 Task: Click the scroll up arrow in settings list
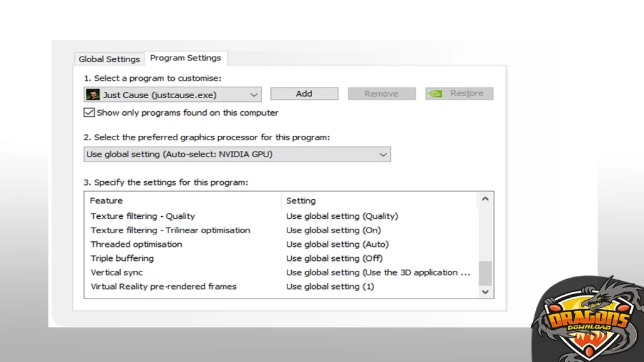pos(485,200)
